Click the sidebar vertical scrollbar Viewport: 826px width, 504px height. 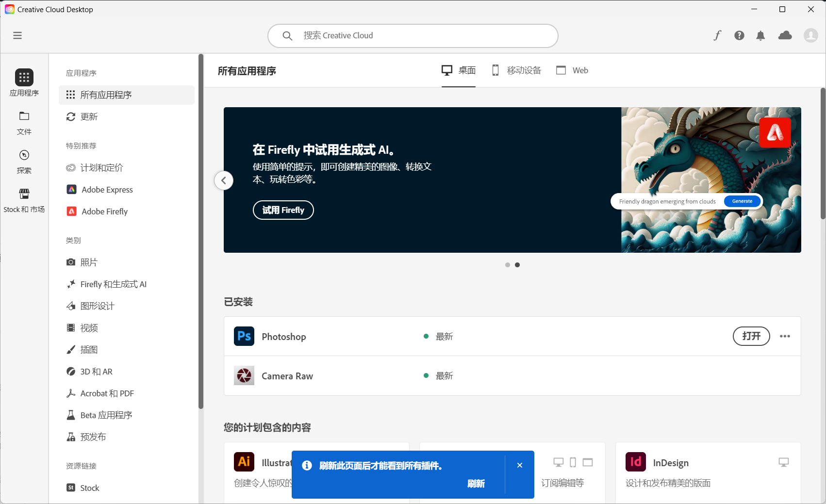[x=201, y=232]
